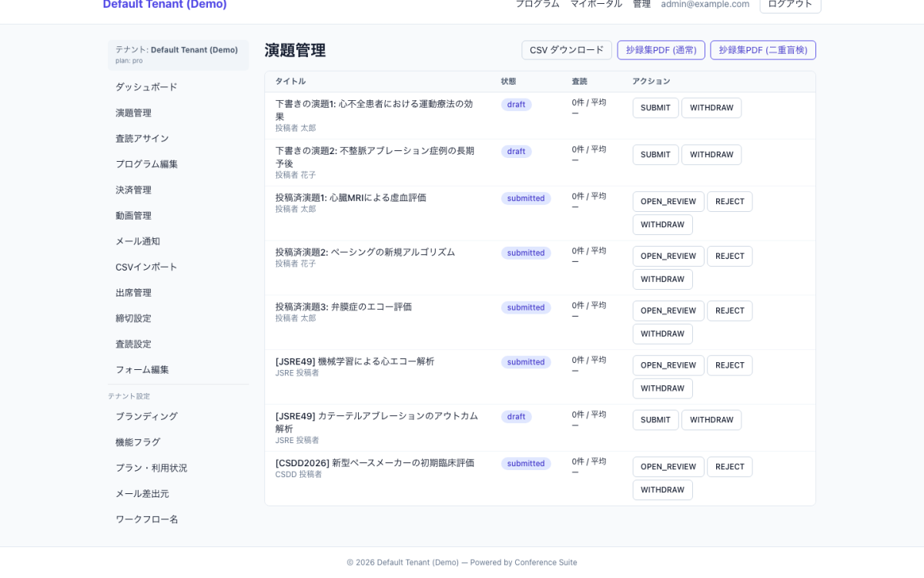Click title 投稿済演題1: 心臓MRIによる虚血評価
The width and height of the screenshot is (924, 578).
pos(350,198)
